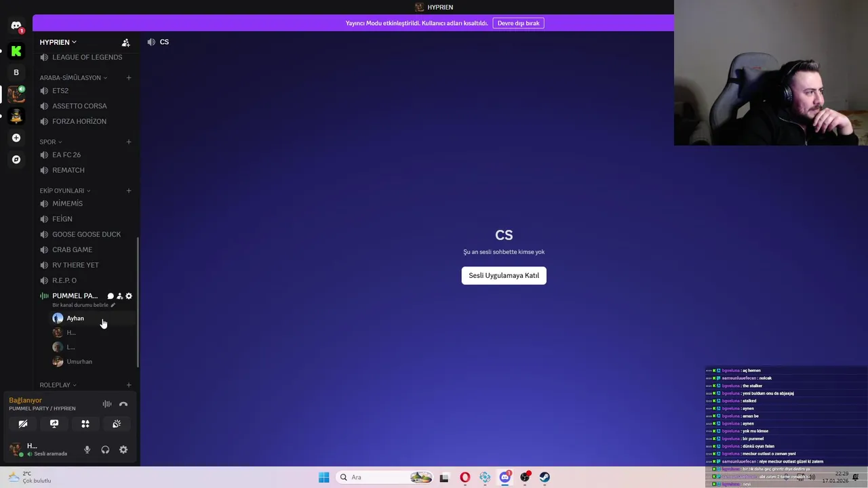Open Windows Start menu
Viewport: 868px width, 488px height.
[324, 477]
